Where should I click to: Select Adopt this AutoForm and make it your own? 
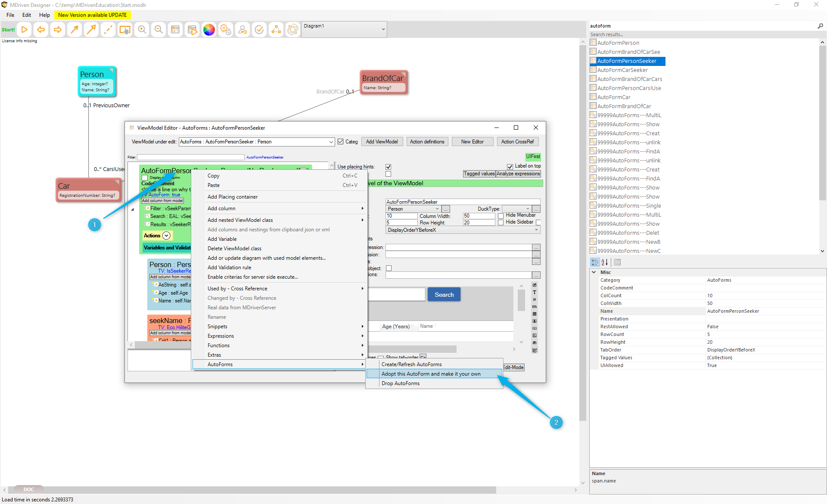(431, 374)
